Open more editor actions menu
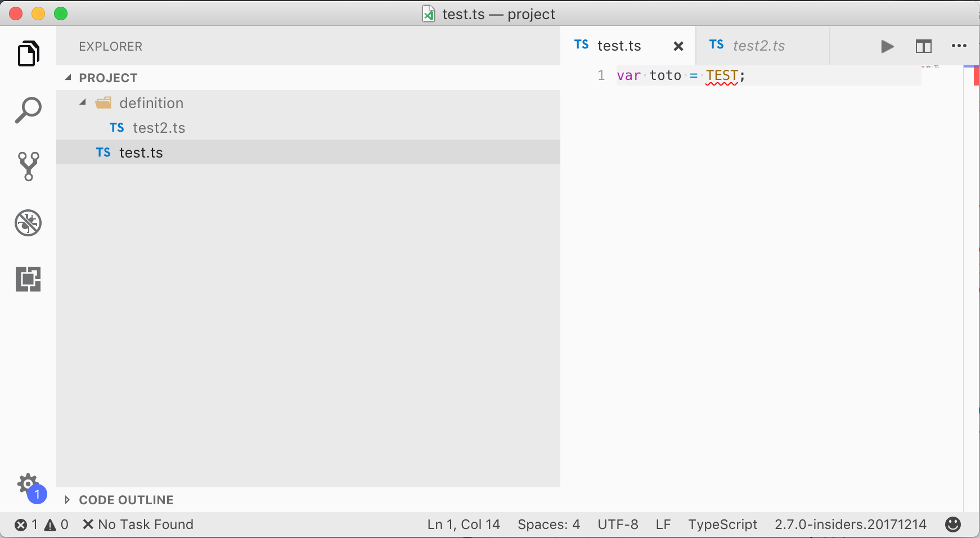980x538 pixels. tap(959, 46)
